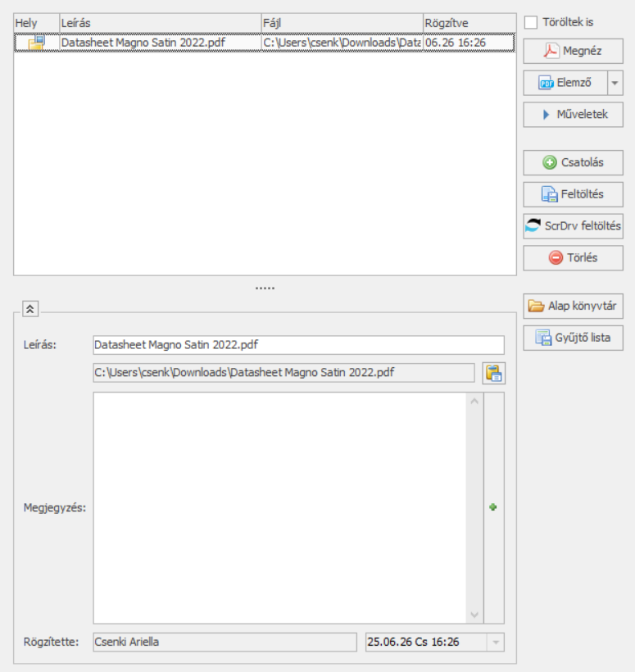Collapse the details panel with the double-chevron
This screenshot has height=672, width=635.
tap(29, 309)
